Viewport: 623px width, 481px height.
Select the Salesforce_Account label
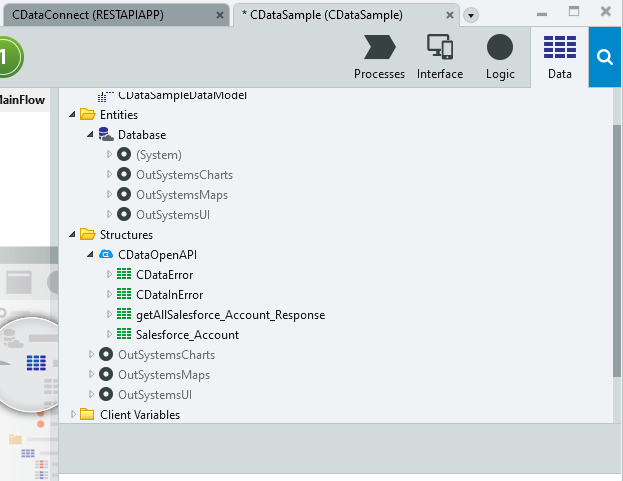pos(187,335)
